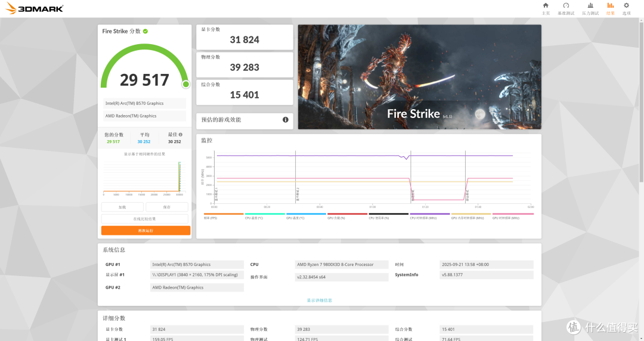Click the info icon on 预估的游戏效能
The width and height of the screenshot is (644, 341).
286,120
